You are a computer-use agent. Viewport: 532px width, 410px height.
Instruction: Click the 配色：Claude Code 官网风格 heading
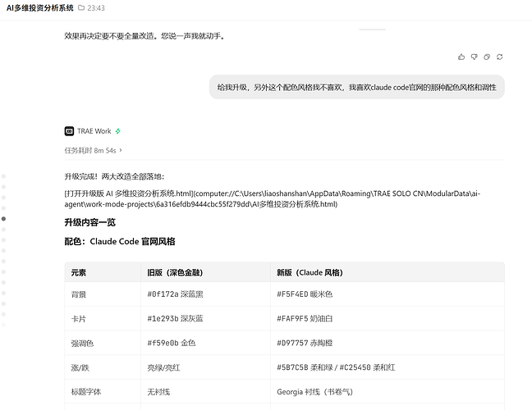[x=120, y=242]
